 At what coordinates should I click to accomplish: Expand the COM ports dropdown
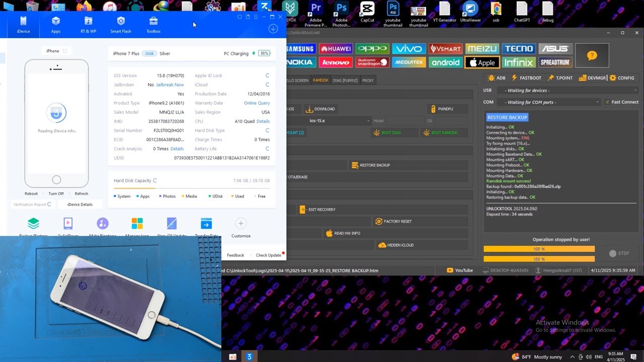coord(548,102)
